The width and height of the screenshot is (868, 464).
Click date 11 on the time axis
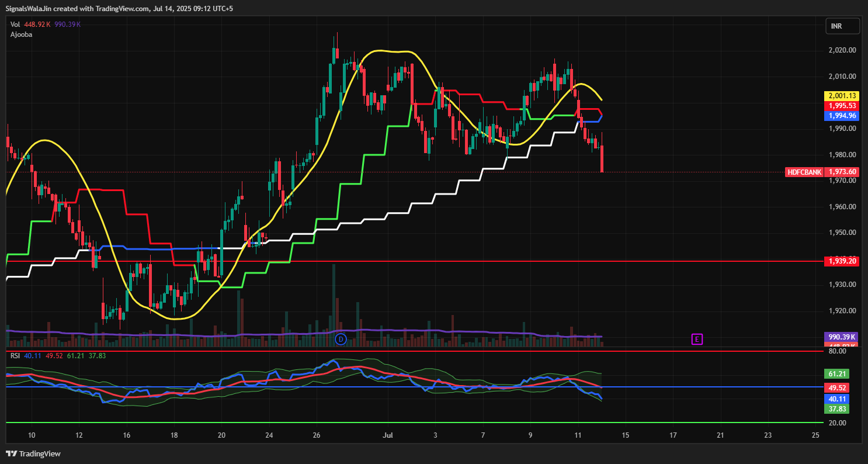(x=578, y=435)
